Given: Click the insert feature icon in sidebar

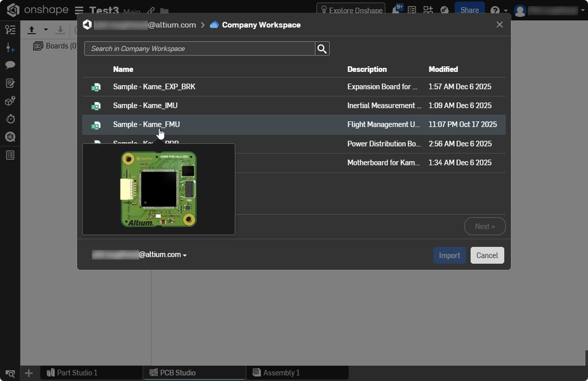Looking at the screenshot, I should pos(10,47).
